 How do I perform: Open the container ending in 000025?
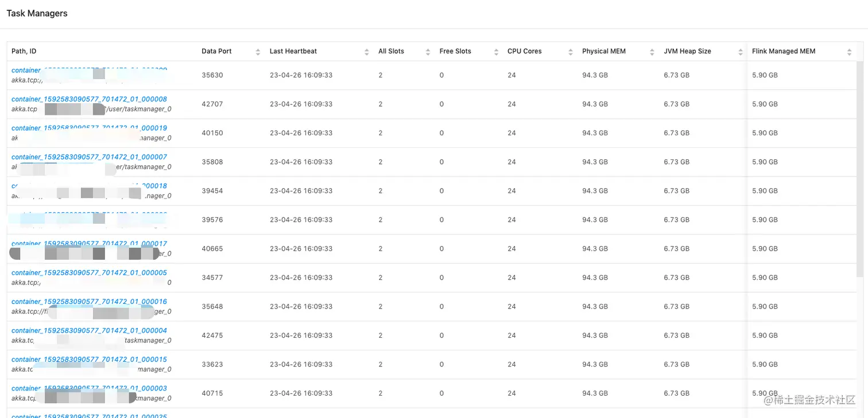click(x=88, y=415)
